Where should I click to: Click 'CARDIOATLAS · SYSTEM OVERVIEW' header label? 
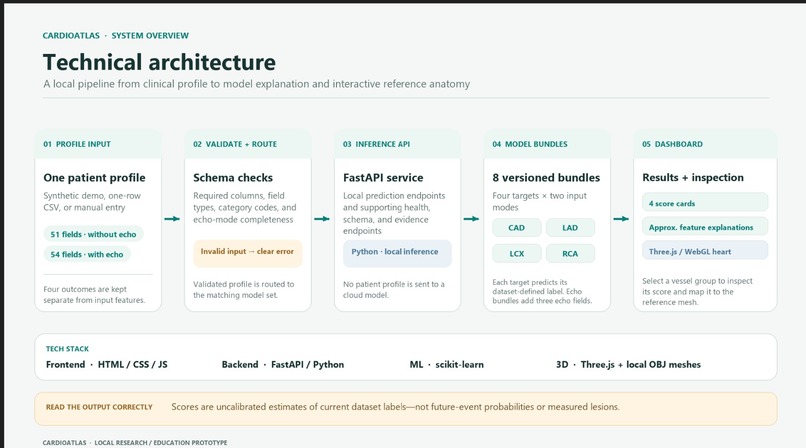(116, 35)
